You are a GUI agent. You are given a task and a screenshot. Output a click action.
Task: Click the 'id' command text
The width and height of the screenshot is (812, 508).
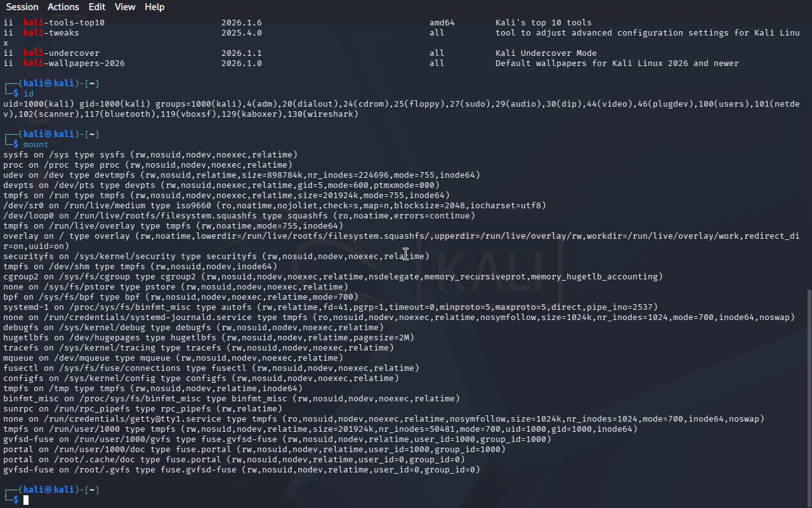click(x=29, y=94)
